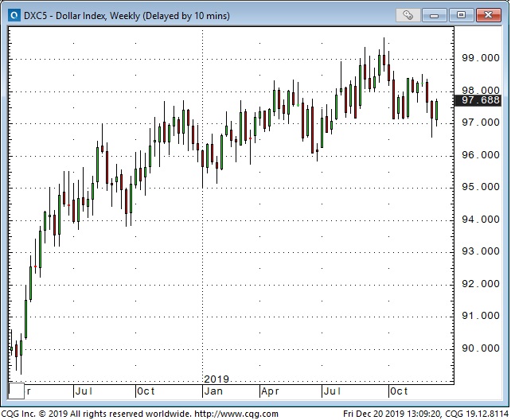Click the last Oct label on time axis
511x420 pixels.
coord(399,391)
